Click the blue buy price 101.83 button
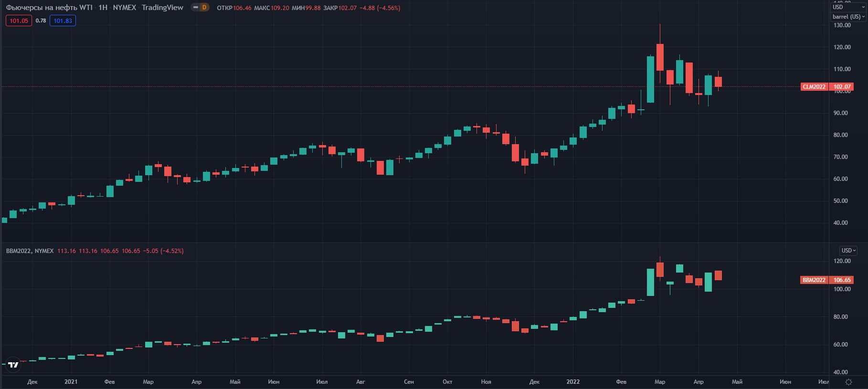 click(x=63, y=21)
